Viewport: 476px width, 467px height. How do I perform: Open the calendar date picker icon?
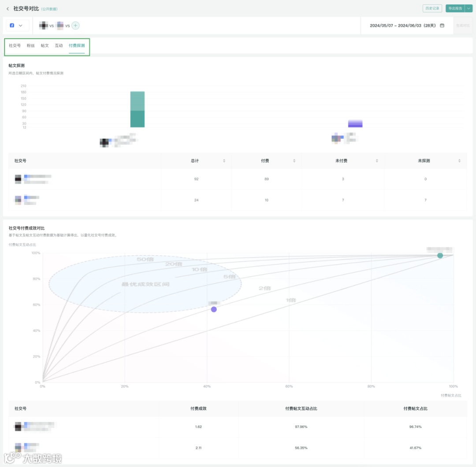pyautogui.click(x=442, y=26)
